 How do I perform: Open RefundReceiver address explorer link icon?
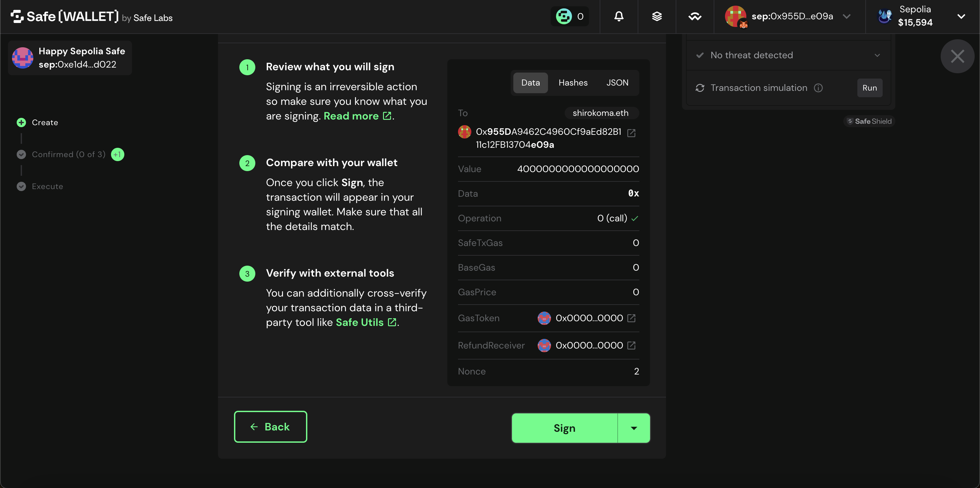631,346
